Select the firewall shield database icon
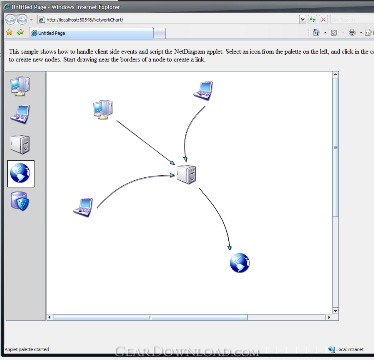The image size is (374, 360). coord(20,201)
